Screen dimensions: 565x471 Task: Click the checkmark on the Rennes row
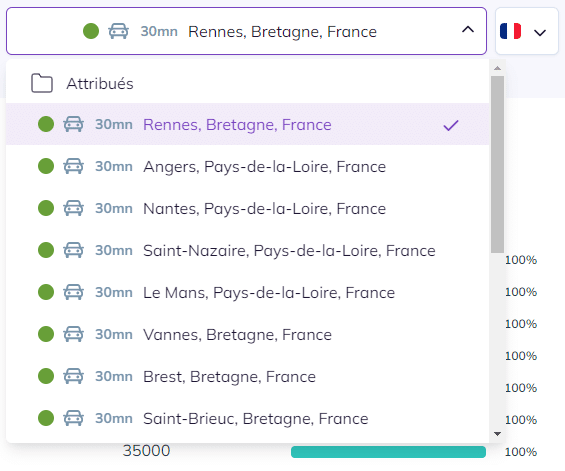[451, 125]
